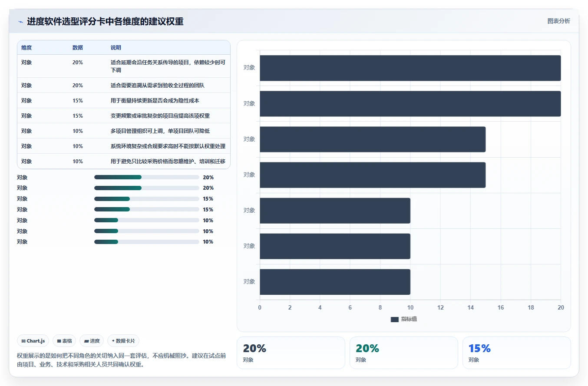The width and height of the screenshot is (588, 386).
Task: Click the 数据卡片 chip
Action: point(123,341)
